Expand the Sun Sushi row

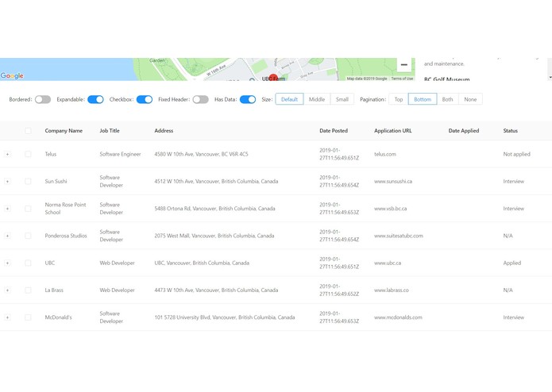tap(7, 182)
